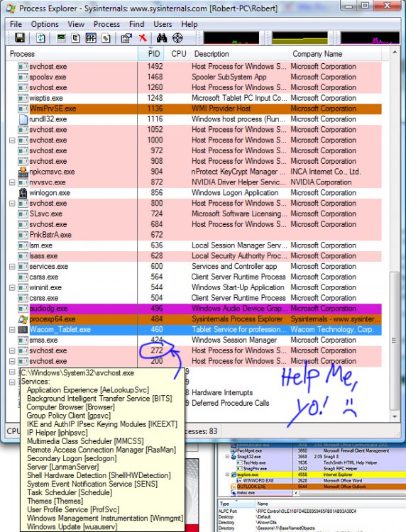Open the Users menu

tap(163, 24)
